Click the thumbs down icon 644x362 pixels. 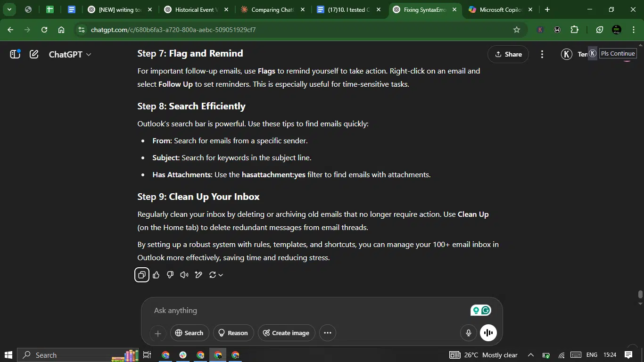[170, 275]
